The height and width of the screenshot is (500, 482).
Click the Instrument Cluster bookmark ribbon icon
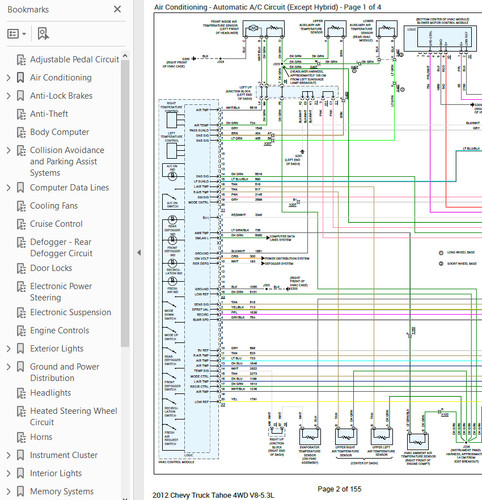(20, 455)
